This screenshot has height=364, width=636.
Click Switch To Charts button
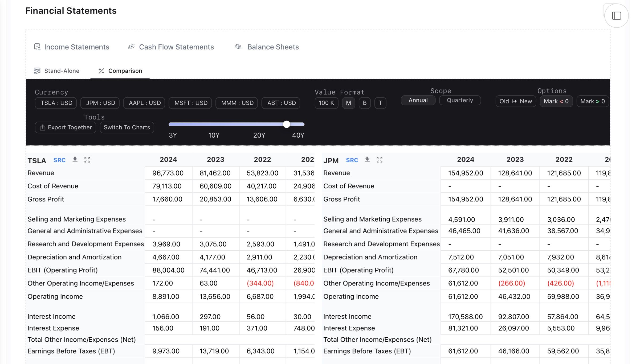127,127
